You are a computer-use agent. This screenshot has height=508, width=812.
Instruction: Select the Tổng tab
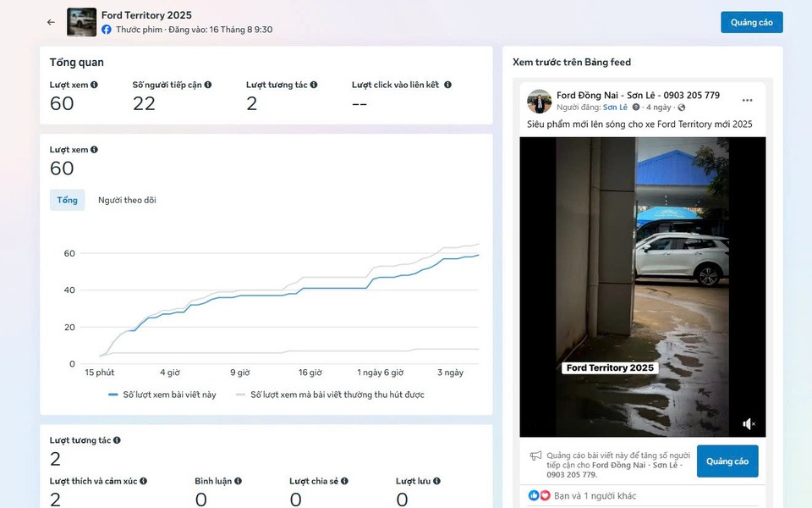(x=68, y=200)
